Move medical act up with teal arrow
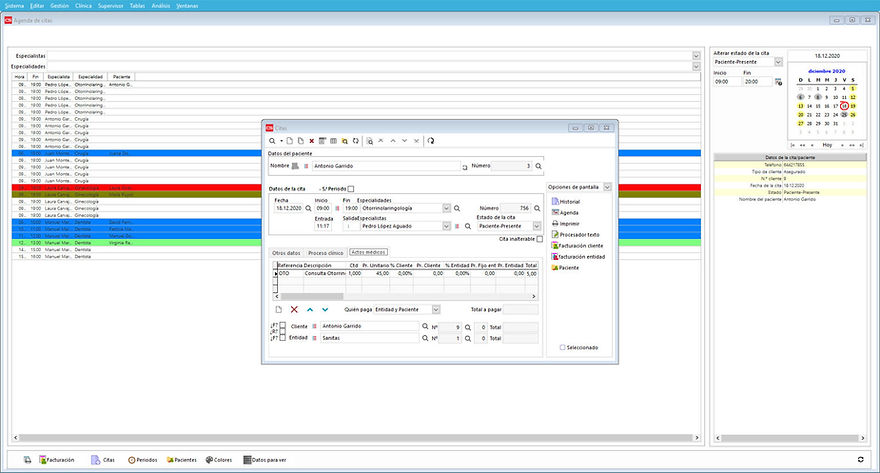The image size is (880, 473). coord(310,309)
